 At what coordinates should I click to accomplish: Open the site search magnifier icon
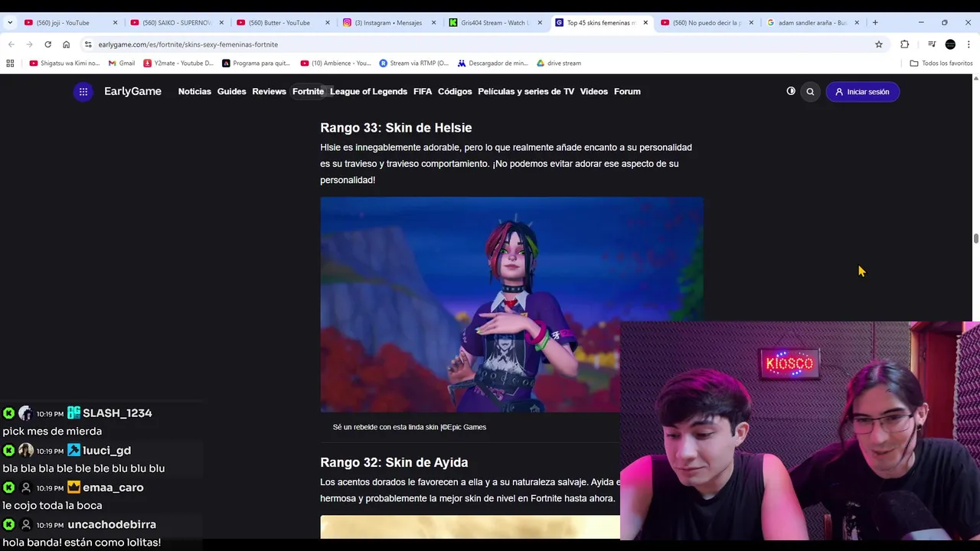tap(810, 92)
